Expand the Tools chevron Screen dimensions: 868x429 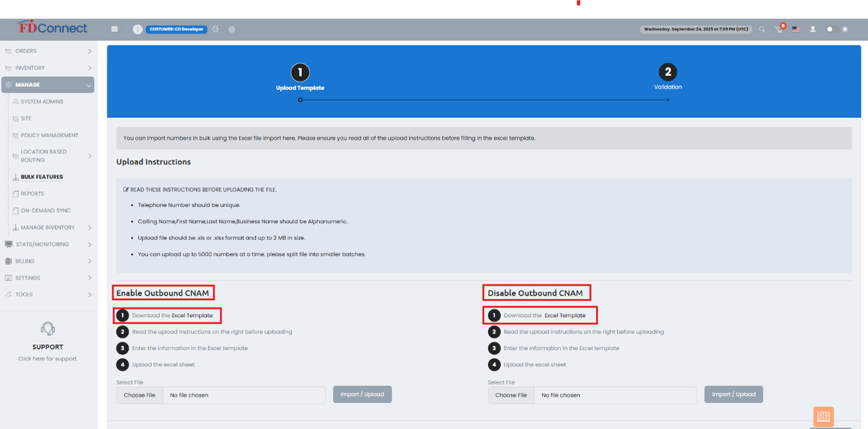(x=90, y=295)
